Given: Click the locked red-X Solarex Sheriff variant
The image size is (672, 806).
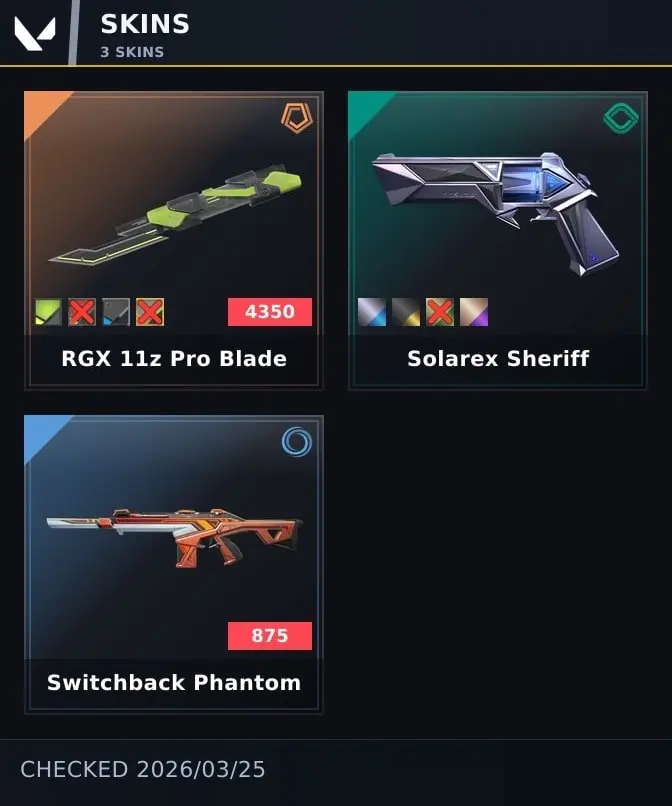Looking at the screenshot, I should tap(440, 312).
